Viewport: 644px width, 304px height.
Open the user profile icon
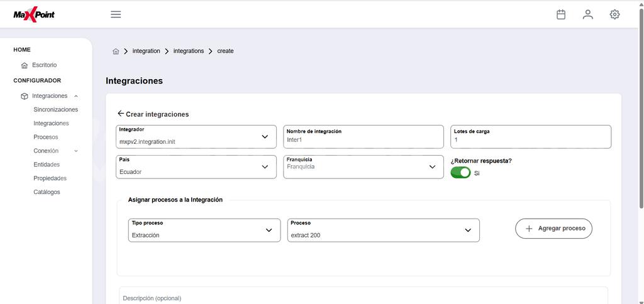tap(588, 14)
